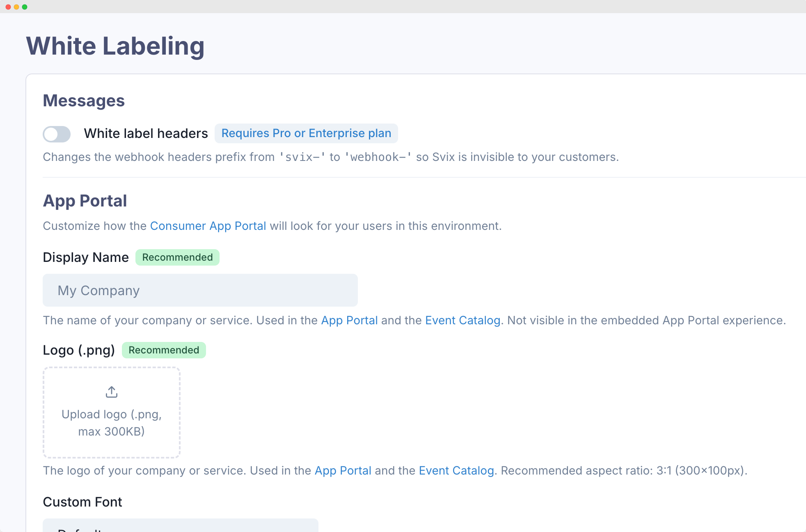Click the yellow minimize window button
This screenshot has width=806, height=532.
[16, 7]
